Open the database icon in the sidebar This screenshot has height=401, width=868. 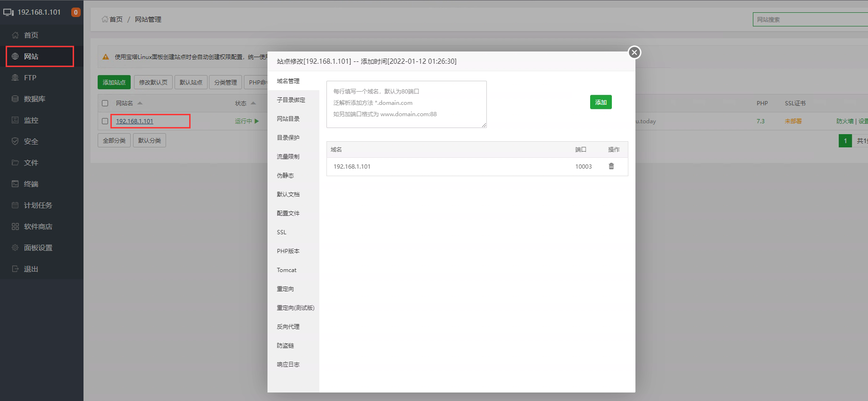click(15, 99)
